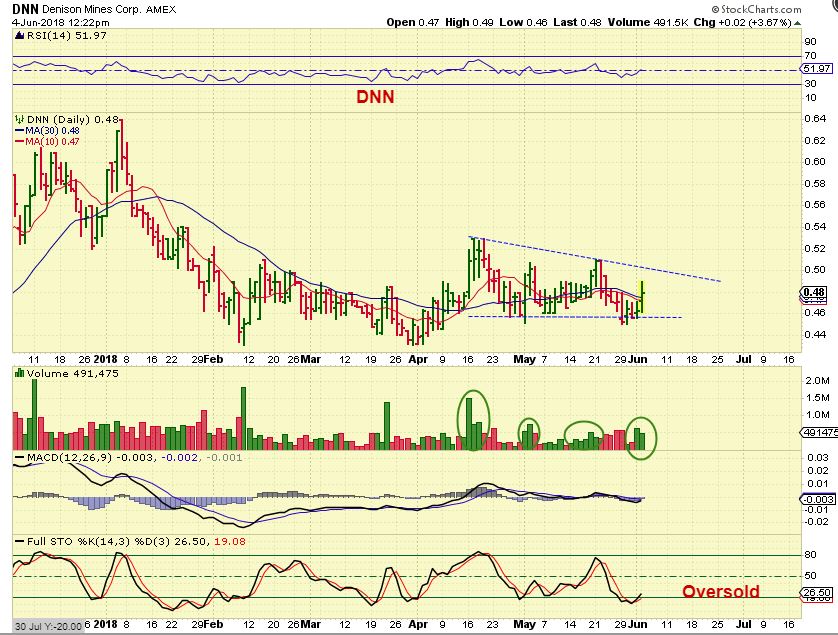Click the 'RSI(14) 51.97' legend text

point(67,36)
